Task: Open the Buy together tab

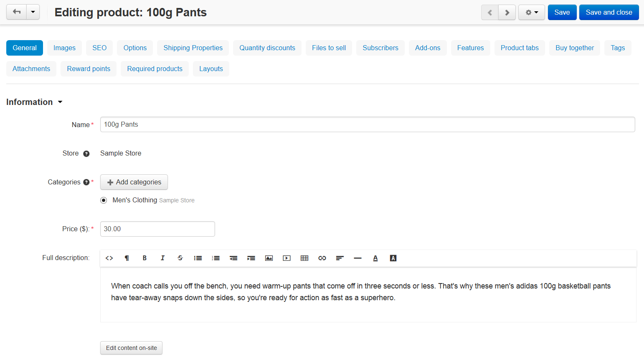Action: 575,48
